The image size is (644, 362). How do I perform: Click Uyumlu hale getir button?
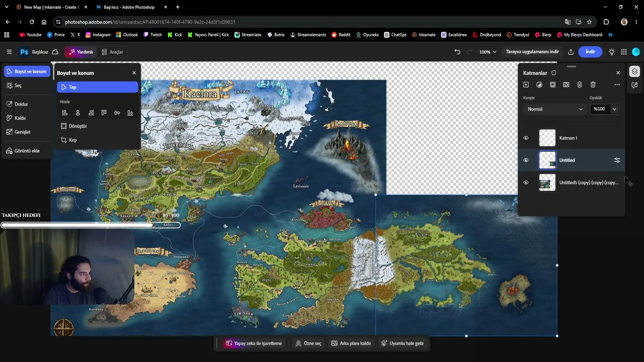tap(402, 343)
